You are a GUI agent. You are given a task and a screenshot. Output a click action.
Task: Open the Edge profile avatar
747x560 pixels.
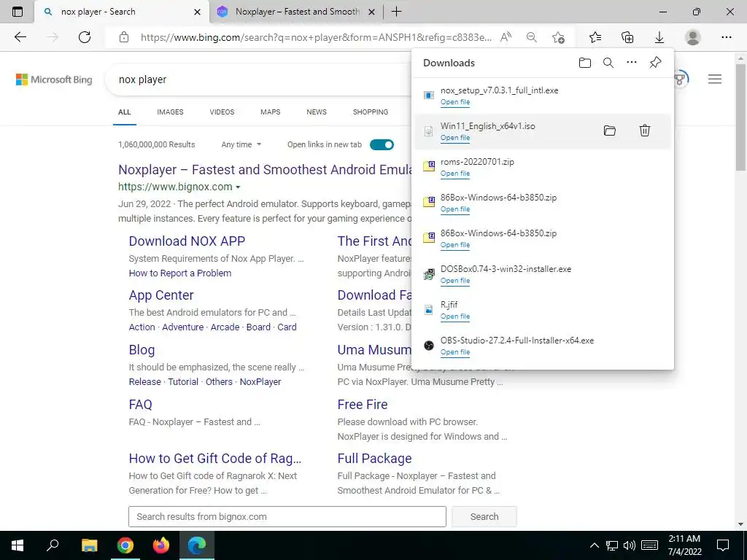693,37
